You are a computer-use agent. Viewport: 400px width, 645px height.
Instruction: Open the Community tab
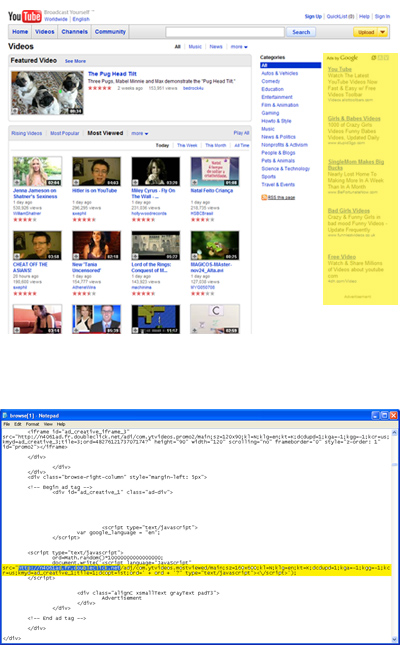click(x=110, y=32)
